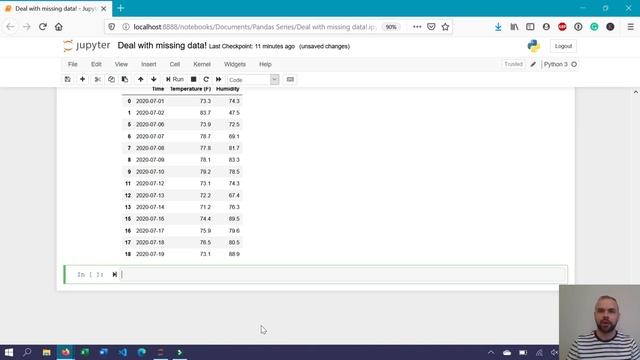Open the Insert menu
Viewport: 640px width, 360px height.
(149, 64)
